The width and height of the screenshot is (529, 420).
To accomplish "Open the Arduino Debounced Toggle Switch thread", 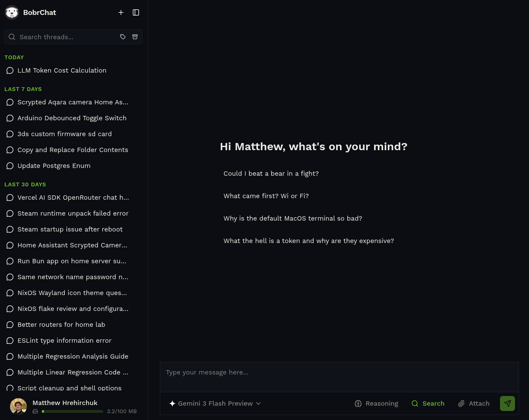I will coord(72,118).
